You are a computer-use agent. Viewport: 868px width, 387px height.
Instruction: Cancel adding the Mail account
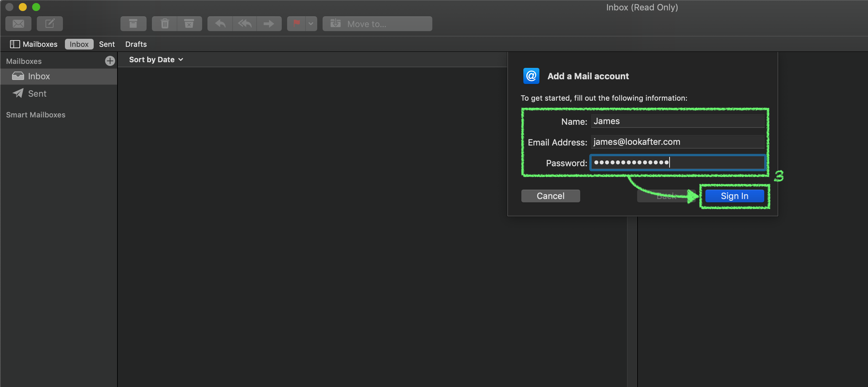click(x=550, y=196)
